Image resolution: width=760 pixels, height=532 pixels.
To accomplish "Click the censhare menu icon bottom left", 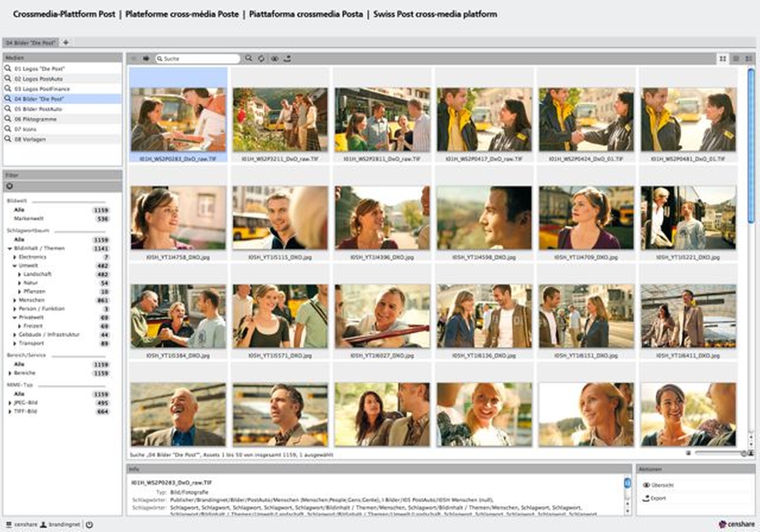I will coord(8,525).
